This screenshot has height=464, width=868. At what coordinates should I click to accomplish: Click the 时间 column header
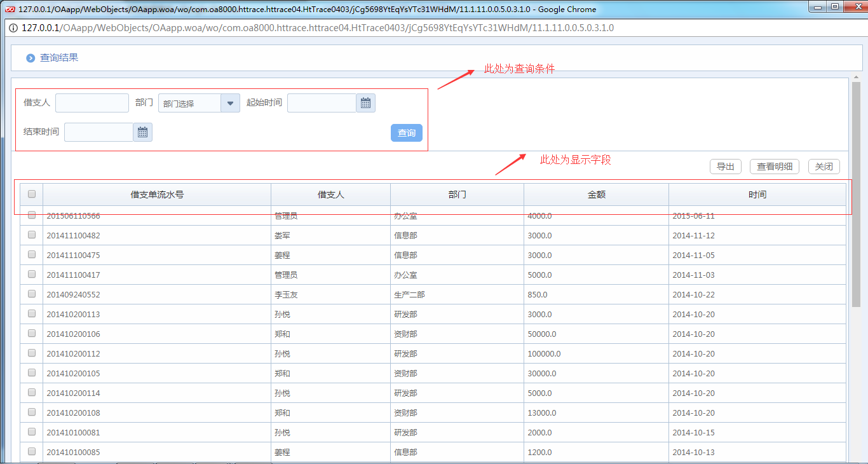click(757, 194)
